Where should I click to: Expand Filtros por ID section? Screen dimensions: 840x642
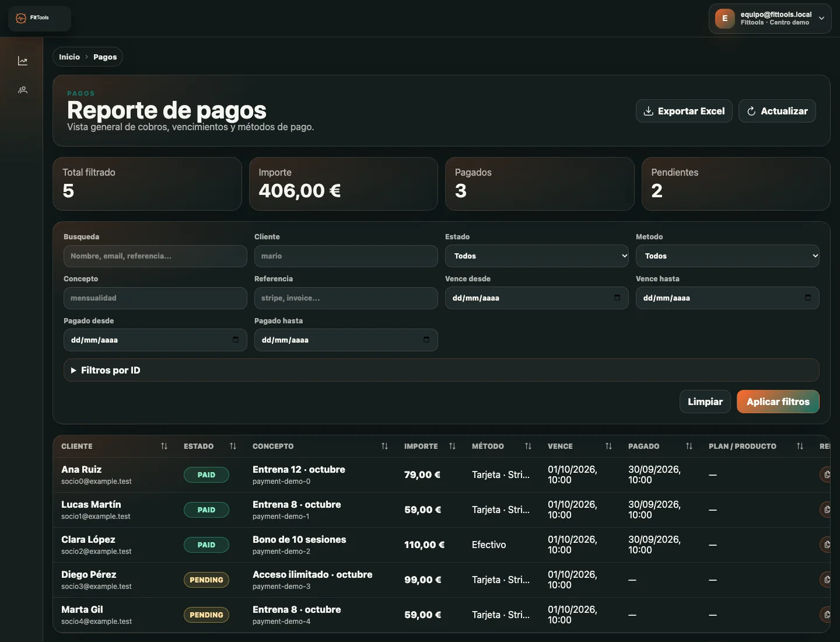(442, 370)
